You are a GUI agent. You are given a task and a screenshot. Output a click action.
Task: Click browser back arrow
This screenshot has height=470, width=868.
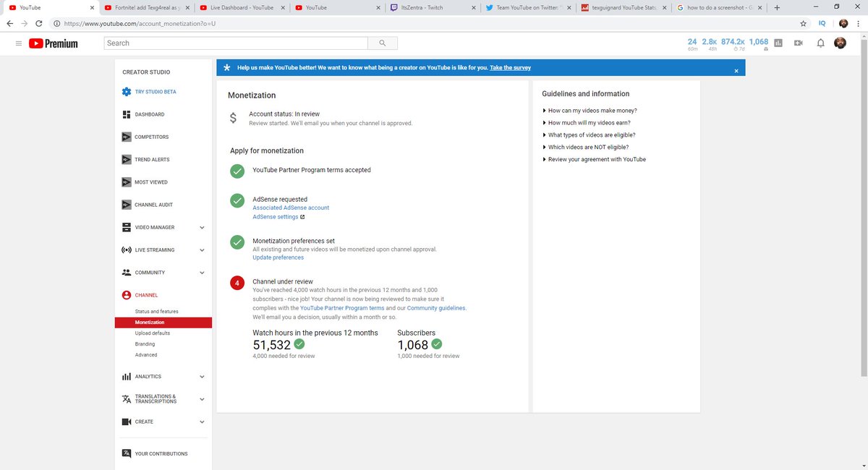click(9, 23)
